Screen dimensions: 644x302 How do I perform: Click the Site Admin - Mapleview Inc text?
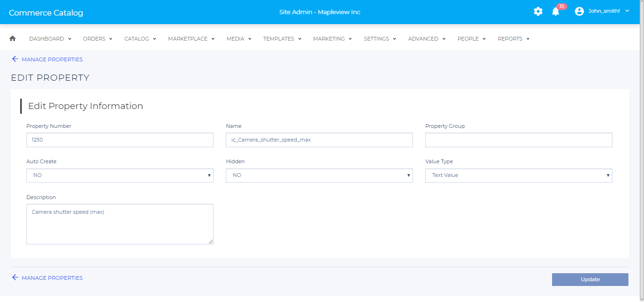point(320,12)
